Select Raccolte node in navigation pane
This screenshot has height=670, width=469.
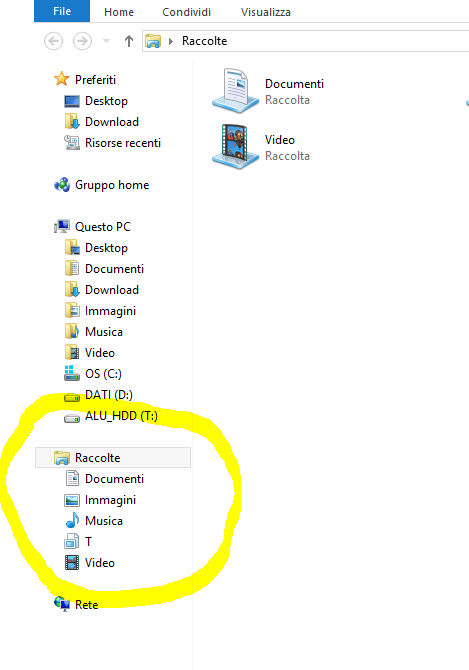(113, 458)
